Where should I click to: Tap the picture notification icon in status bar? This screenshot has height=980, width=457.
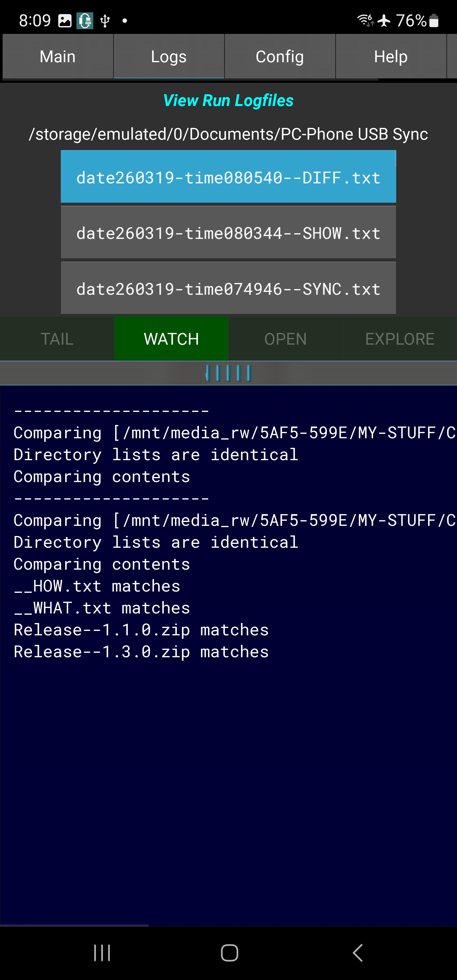65,21
